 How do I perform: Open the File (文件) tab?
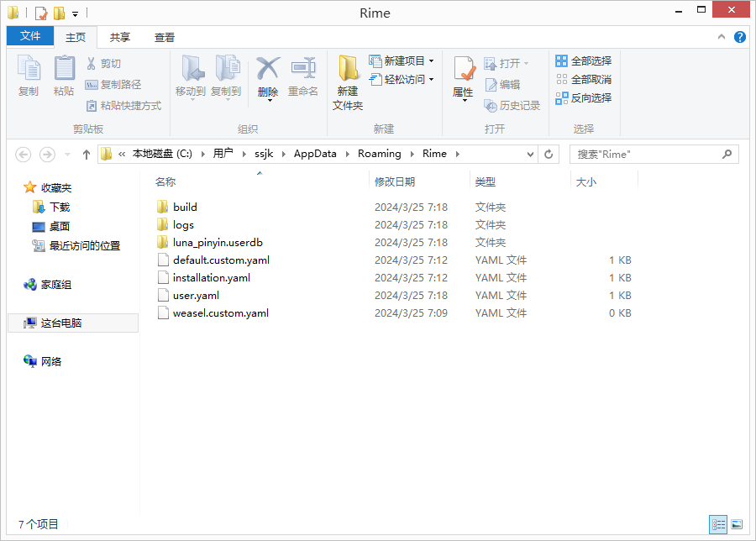tap(30, 35)
